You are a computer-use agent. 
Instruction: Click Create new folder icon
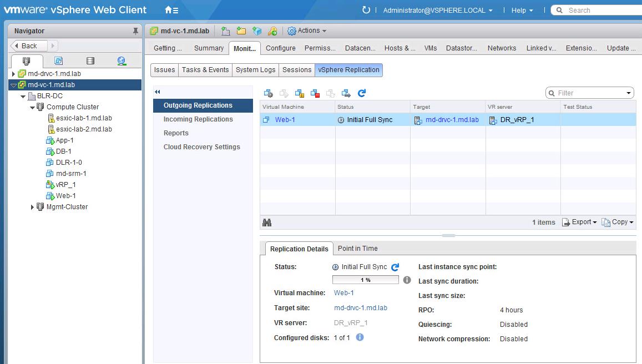pos(241,31)
